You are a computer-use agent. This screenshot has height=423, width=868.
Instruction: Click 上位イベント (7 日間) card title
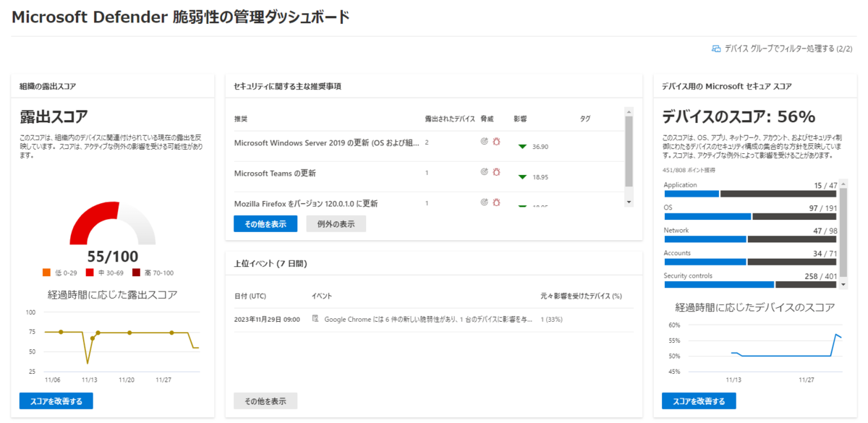tap(271, 264)
